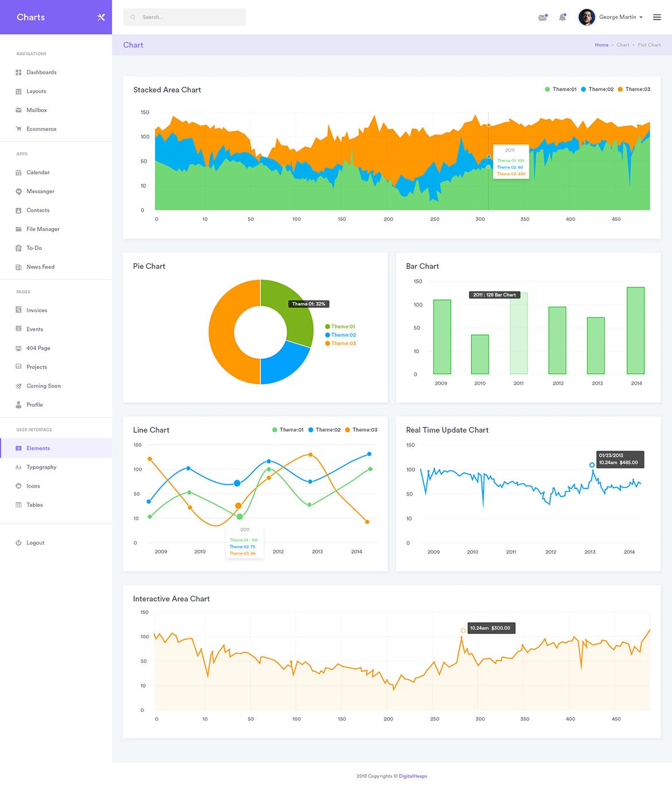Collapse the sidebar with the X icon
This screenshot has width=672, height=790.
point(101,17)
